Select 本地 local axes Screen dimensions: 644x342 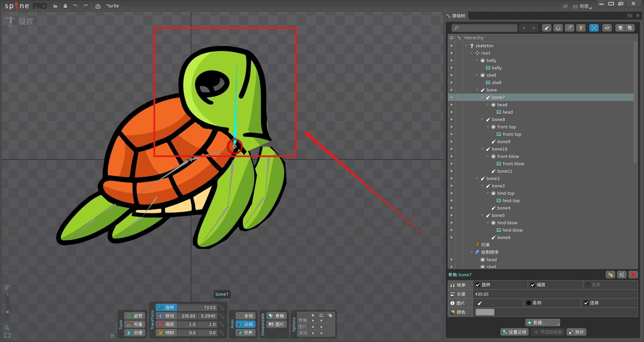click(x=246, y=316)
